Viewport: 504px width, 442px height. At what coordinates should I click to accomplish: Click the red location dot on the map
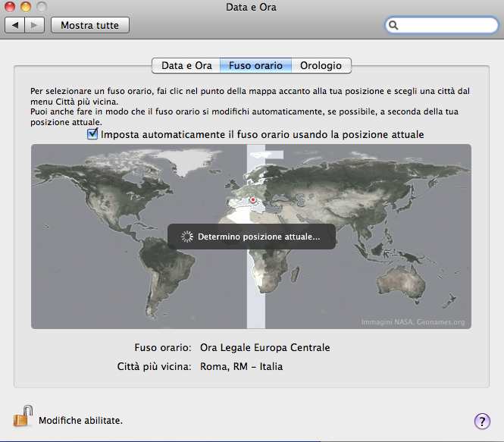(x=253, y=200)
